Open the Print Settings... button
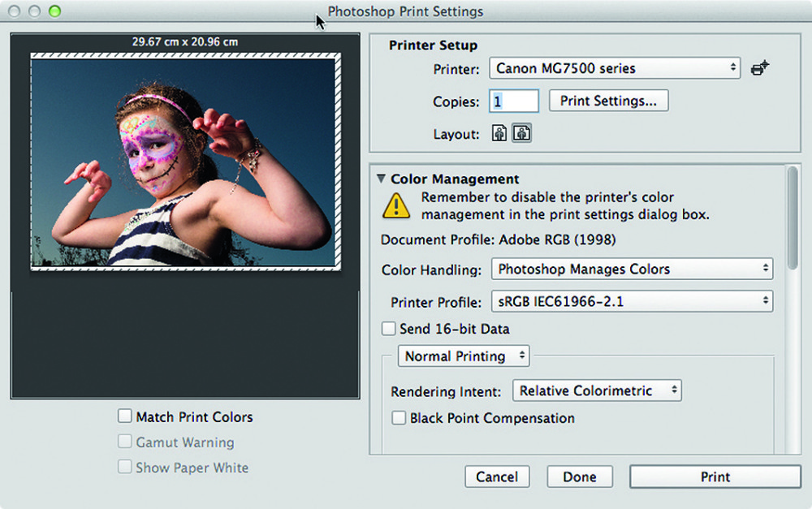The width and height of the screenshot is (812, 509). coord(608,101)
